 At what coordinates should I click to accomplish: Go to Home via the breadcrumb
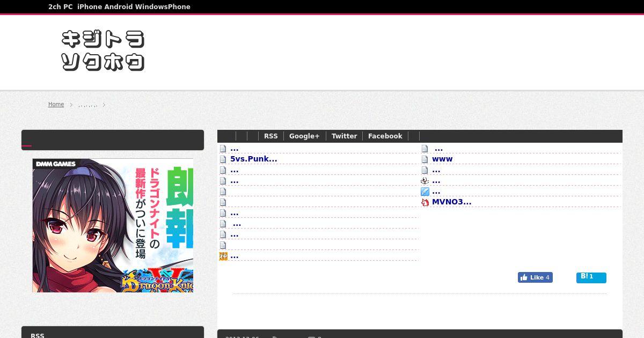(x=56, y=104)
